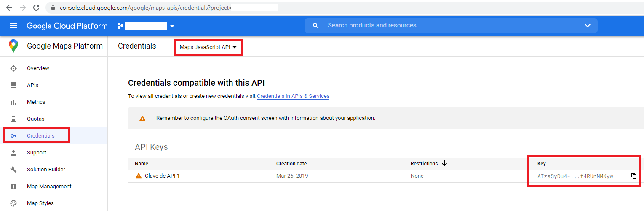Open Solution Builder in the sidebar

point(46,170)
